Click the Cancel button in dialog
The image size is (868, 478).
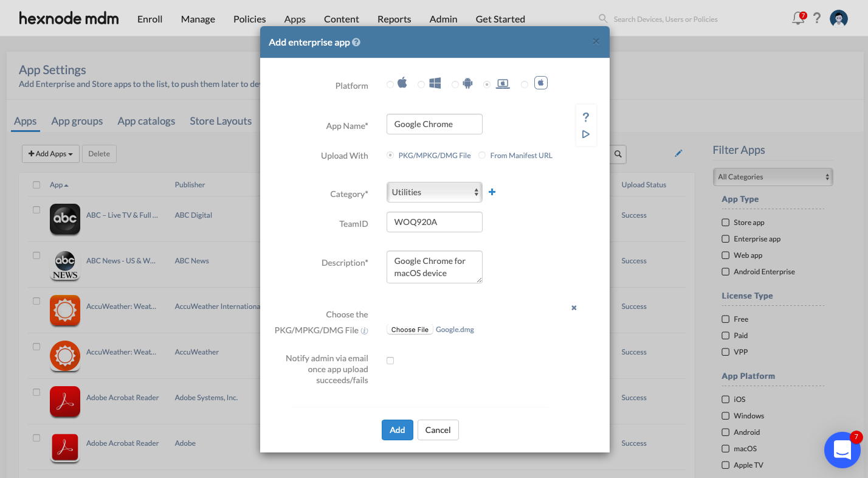click(x=438, y=430)
